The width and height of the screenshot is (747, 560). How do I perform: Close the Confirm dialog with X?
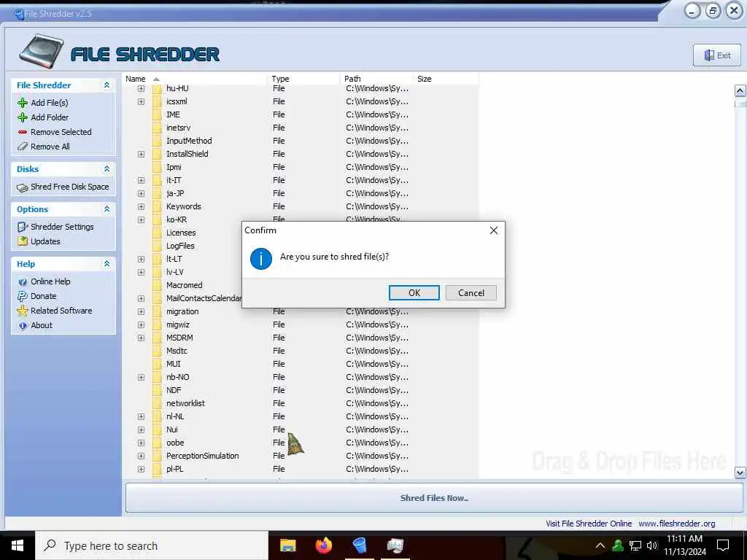(494, 230)
